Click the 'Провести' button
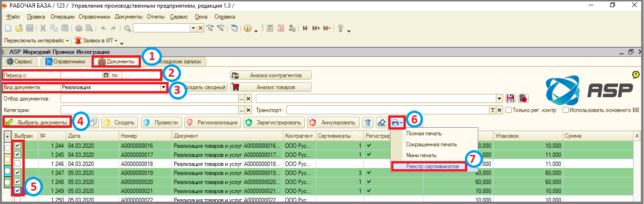644x204 pixels. pos(161,122)
